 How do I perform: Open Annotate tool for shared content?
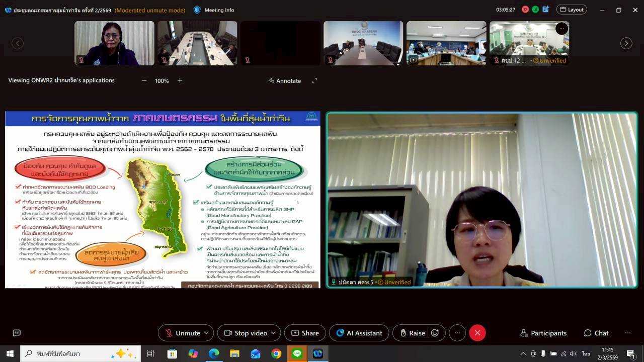284,80
